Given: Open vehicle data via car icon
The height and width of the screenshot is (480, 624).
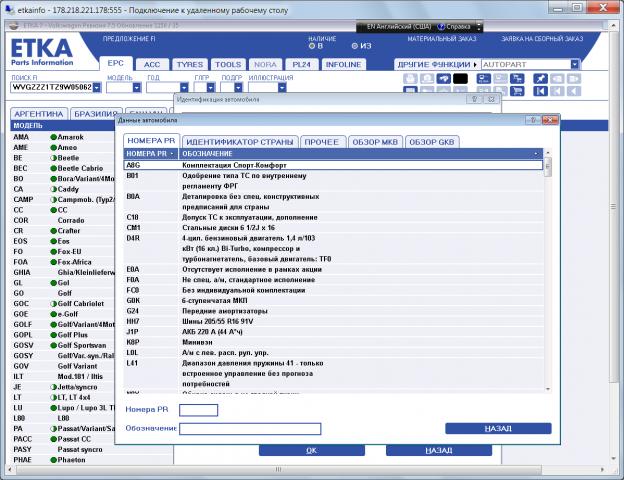Looking at the screenshot, I should coord(443,78).
